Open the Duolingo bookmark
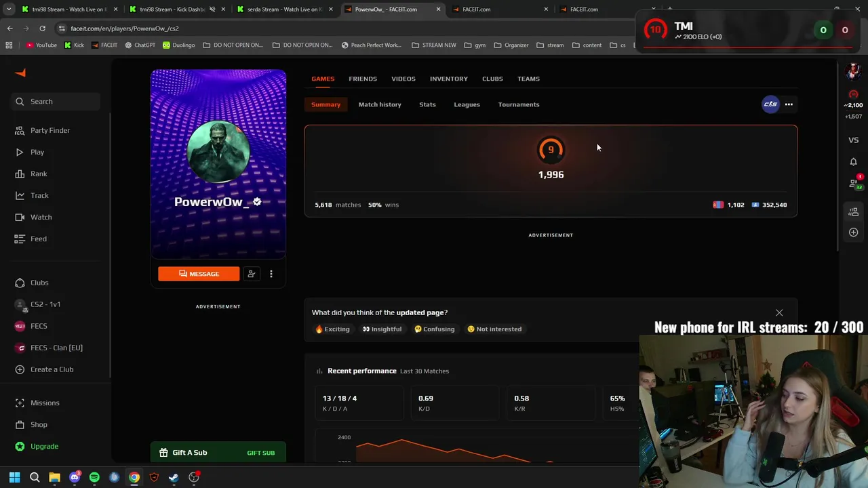Screen dimensions: 868x488 [x=178, y=45]
